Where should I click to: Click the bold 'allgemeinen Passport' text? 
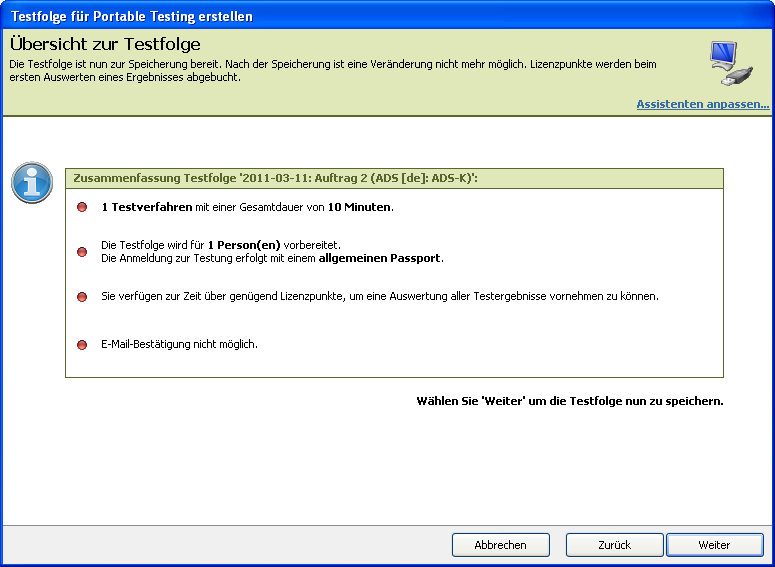[x=380, y=258]
